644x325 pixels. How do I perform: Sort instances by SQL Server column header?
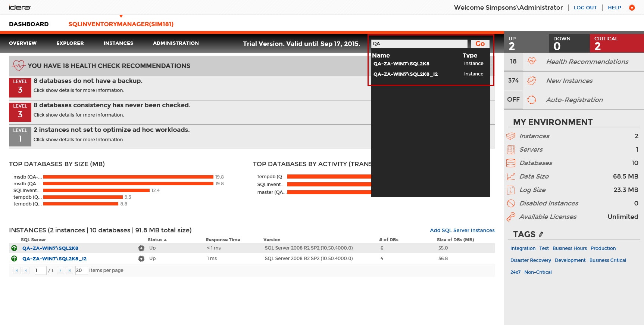[33, 240]
